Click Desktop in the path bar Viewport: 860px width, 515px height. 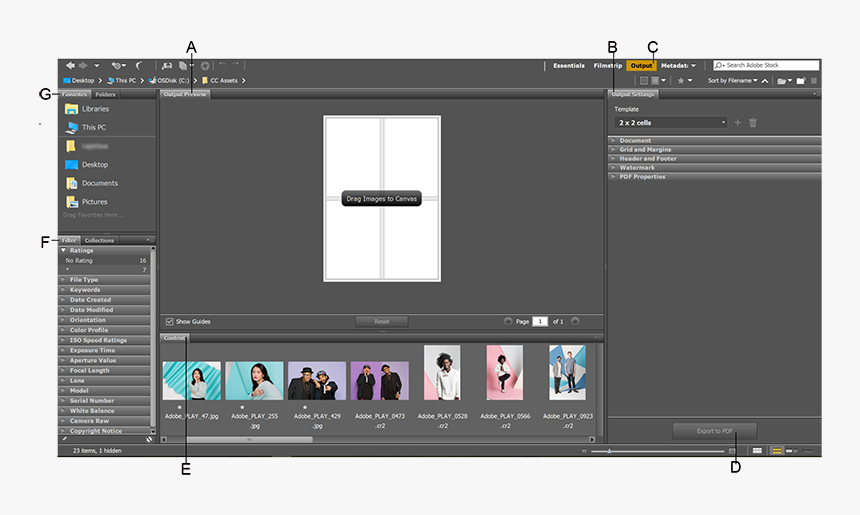(78, 81)
